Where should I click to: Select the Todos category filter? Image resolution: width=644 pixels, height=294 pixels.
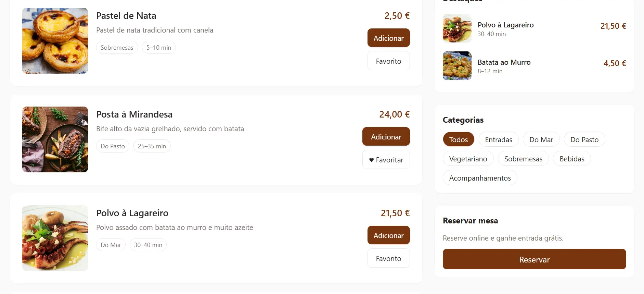[459, 139]
